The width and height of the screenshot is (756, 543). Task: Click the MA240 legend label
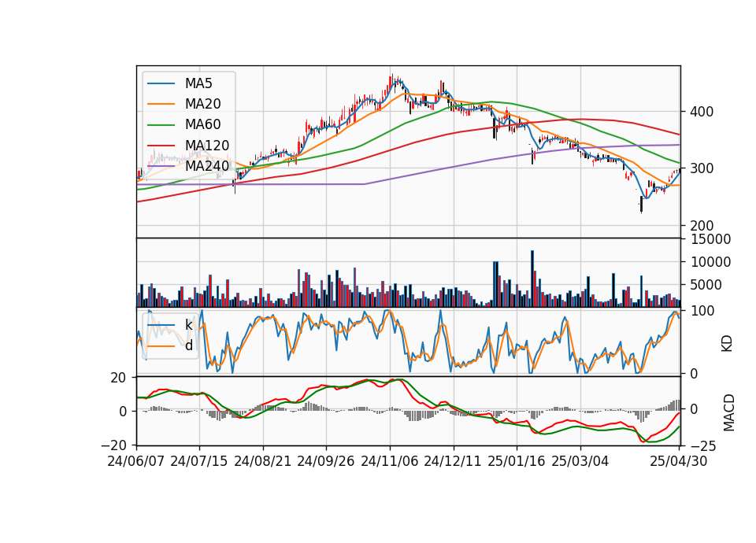pyautogui.click(x=207, y=166)
